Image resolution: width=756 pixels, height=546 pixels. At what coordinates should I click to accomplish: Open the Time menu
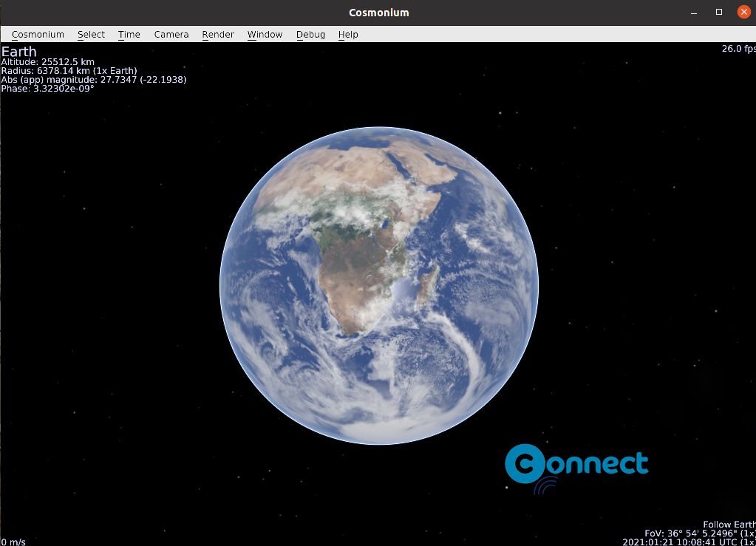tap(129, 34)
